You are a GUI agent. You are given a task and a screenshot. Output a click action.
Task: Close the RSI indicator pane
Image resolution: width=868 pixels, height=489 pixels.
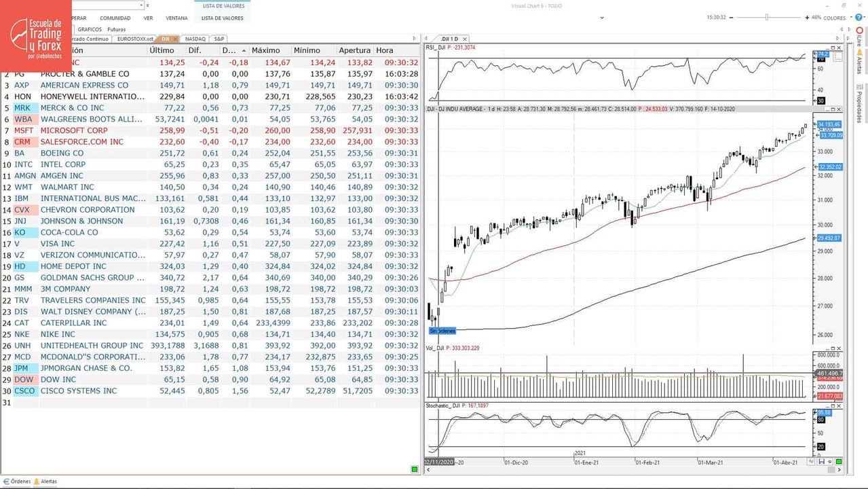tap(839, 48)
